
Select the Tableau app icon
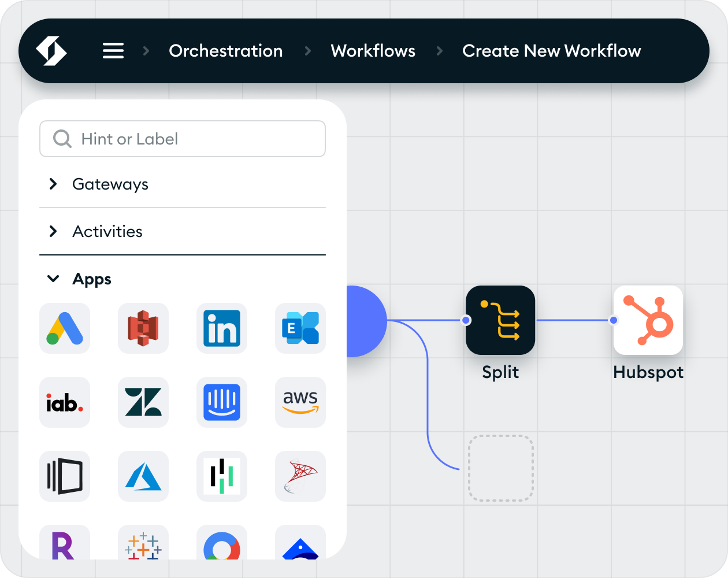click(143, 543)
